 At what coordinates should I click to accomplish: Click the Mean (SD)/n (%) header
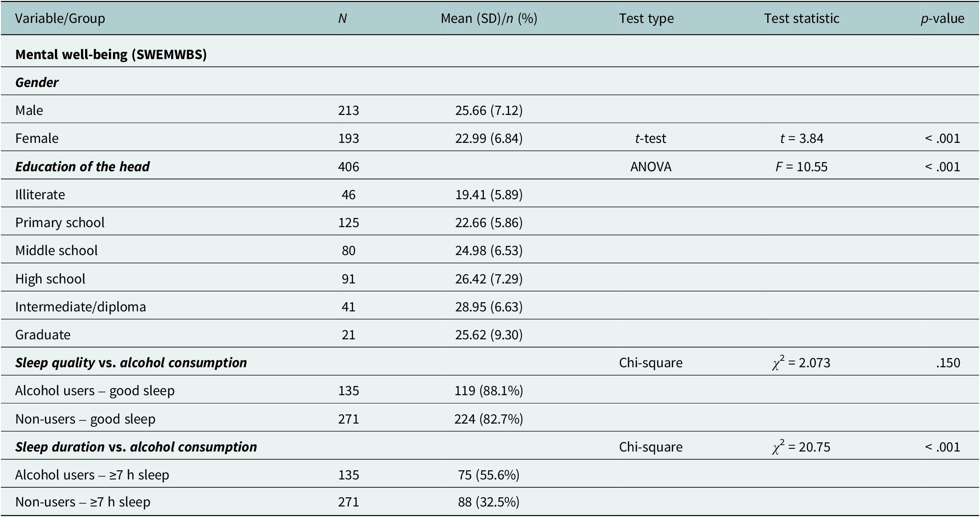(x=489, y=18)
